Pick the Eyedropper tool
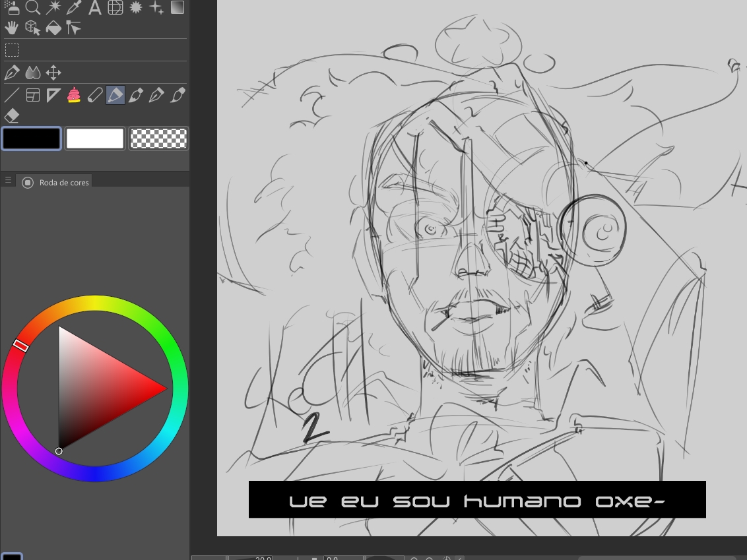Viewport: 747px width, 560px height. pos(74,7)
